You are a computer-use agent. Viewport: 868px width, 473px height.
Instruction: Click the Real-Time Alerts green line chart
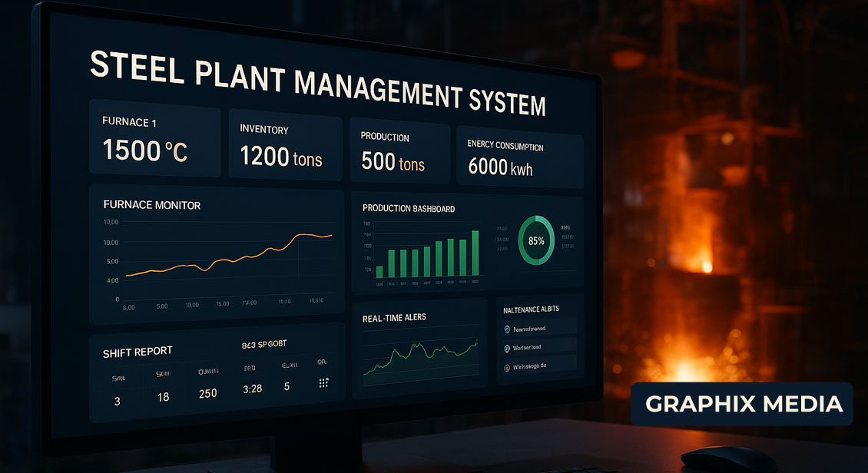420,360
